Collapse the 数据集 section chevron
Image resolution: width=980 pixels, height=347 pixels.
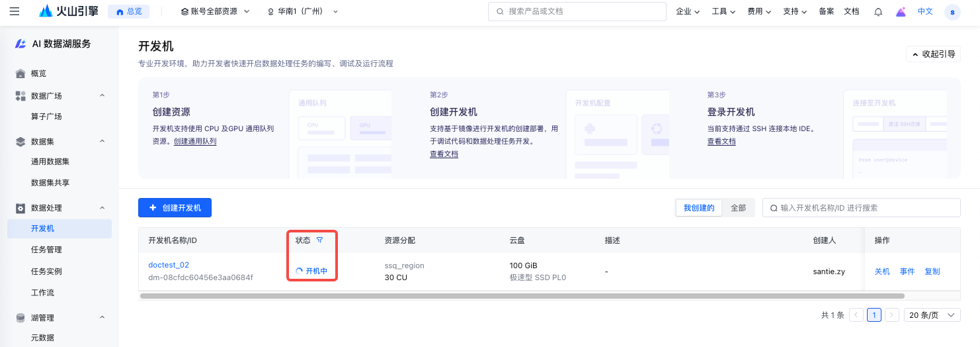[x=102, y=141]
